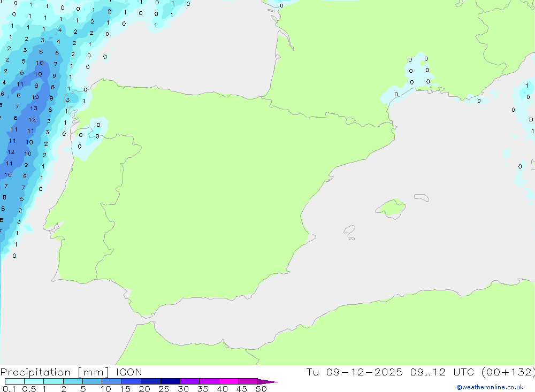Pick the 1–2 mm legend color box
535x392 pixels.
click(53, 381)
